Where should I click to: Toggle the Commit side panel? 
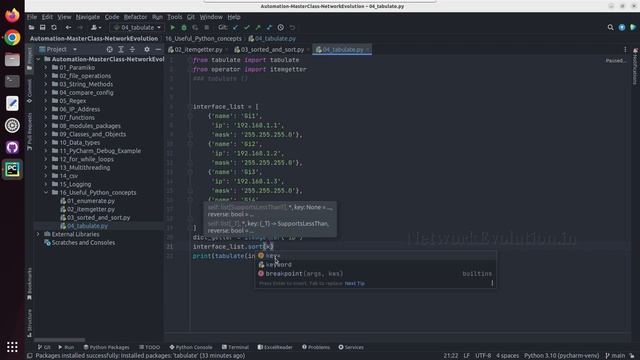pos(29,91)
